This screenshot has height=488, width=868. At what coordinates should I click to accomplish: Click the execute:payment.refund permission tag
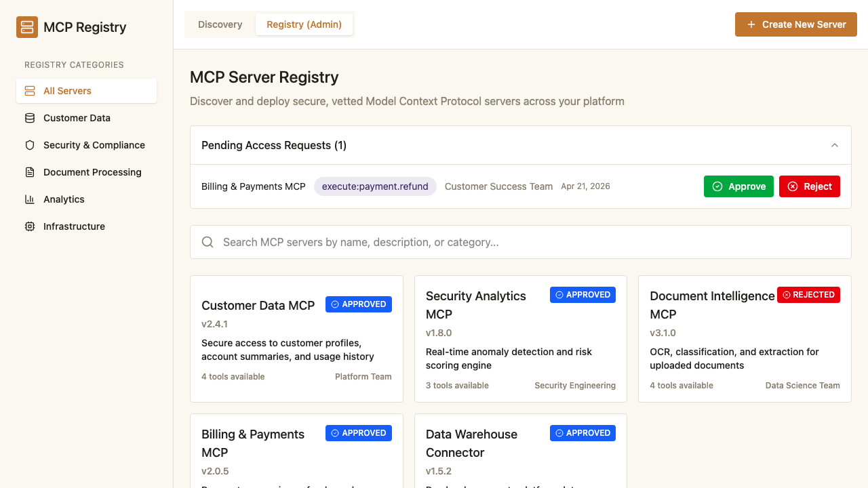click(375, 186)
